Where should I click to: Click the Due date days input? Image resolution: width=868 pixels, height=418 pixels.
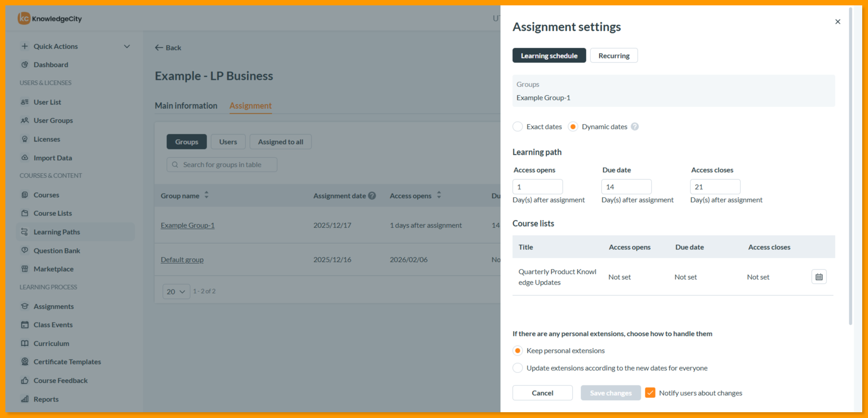(x=627, y=187)
